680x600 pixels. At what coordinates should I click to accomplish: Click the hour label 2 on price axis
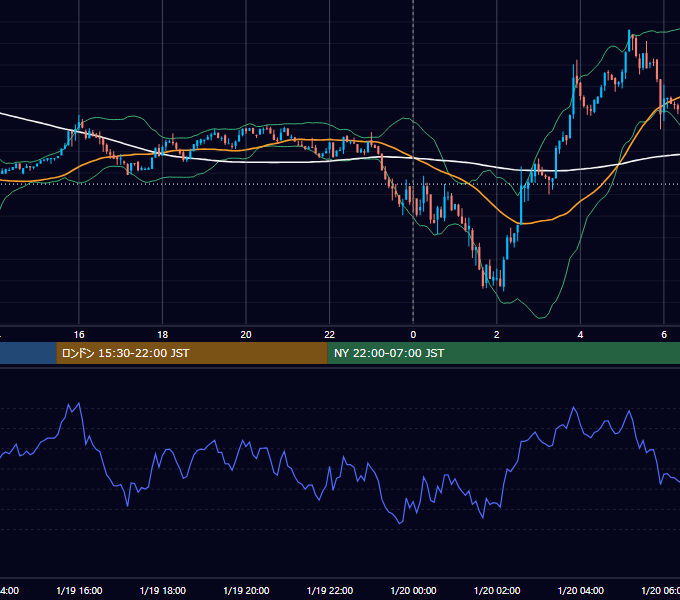tap(497, 335)
